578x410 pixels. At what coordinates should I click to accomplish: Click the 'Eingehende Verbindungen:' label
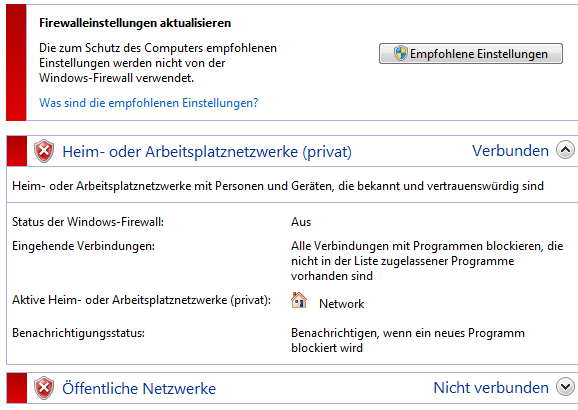(x=83, y=246)
